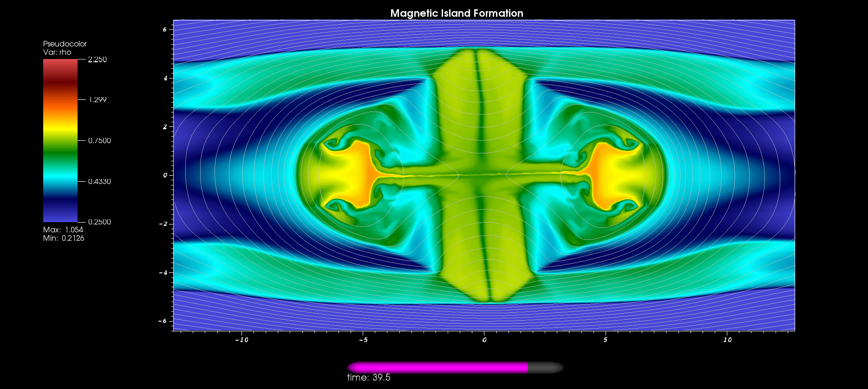Click the legend value 0.2500
868x389 pixels.
point(99,222)
